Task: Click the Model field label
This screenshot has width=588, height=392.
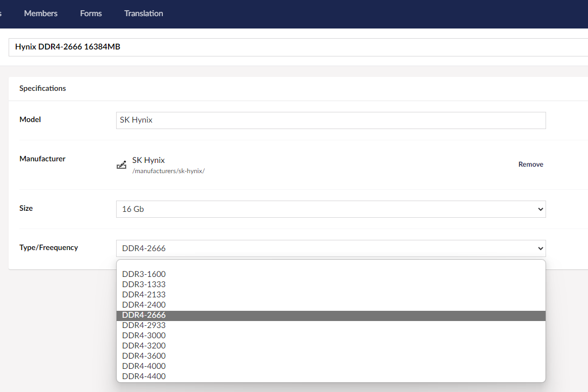Action: click(30, 120)
